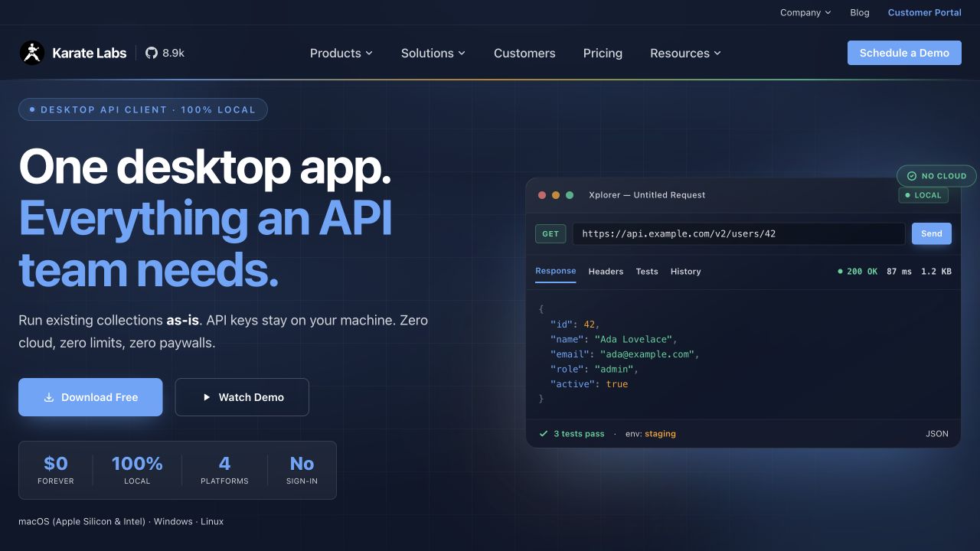Click the play icon on Watch Demo
Screen dimensions: 980x551
206,397
